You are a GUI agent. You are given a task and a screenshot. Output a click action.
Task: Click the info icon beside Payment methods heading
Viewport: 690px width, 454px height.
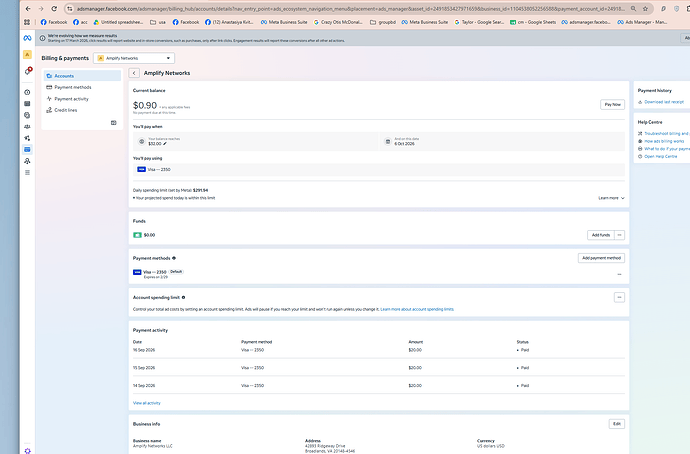pyautogui.click(x=174, y=258)
